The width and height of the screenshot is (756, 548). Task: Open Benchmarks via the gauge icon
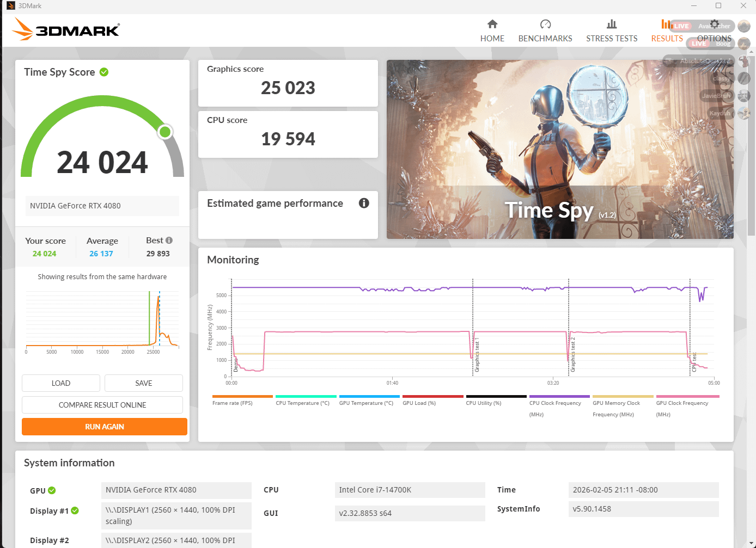(545, 24)
